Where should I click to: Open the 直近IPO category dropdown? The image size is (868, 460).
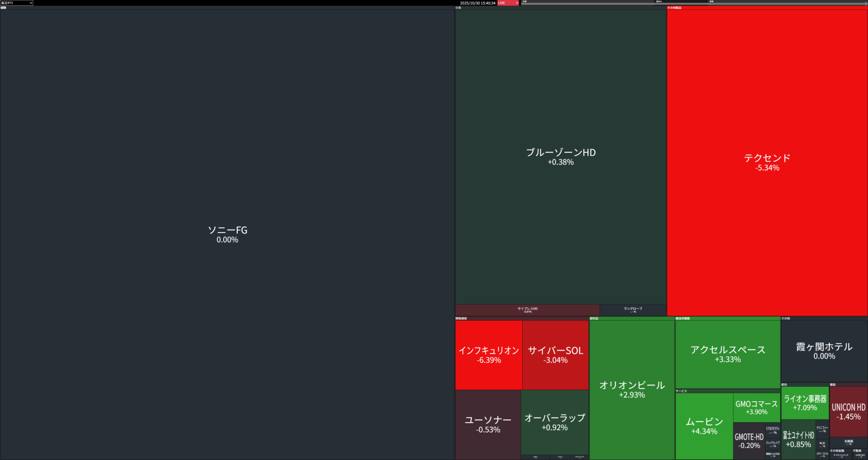click(x=17, y=3)
